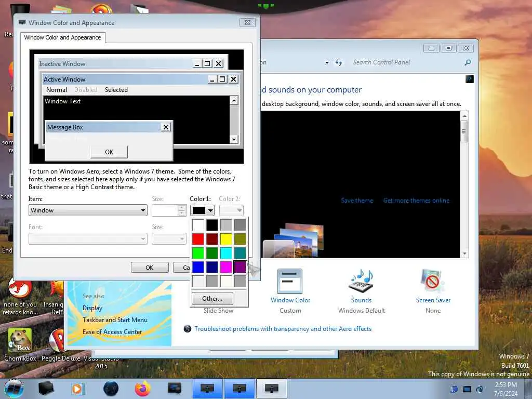The height and width of the screenshot is (399, 532).
Task: Click troubleshoot Aero shield icon
Action: point(187,329)
